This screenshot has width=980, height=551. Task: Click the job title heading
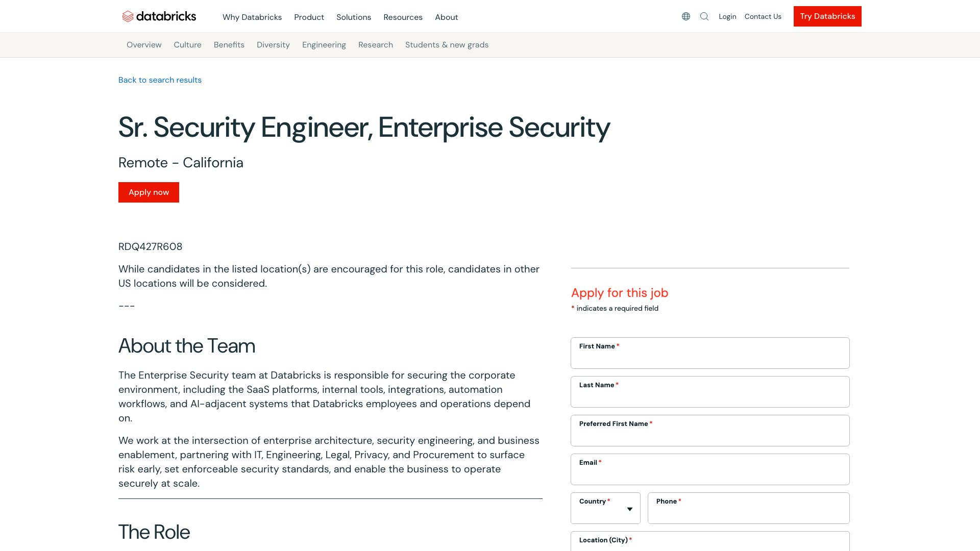364,127
